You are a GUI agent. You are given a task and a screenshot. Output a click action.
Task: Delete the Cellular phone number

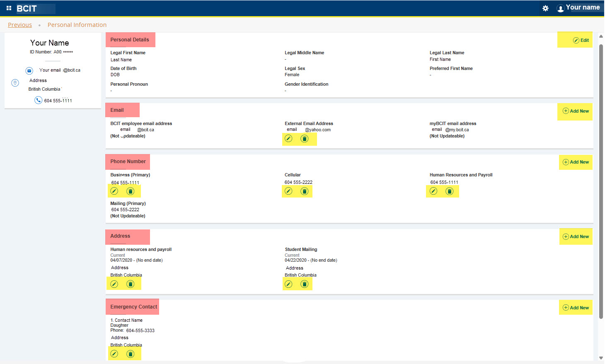[304, 191]
